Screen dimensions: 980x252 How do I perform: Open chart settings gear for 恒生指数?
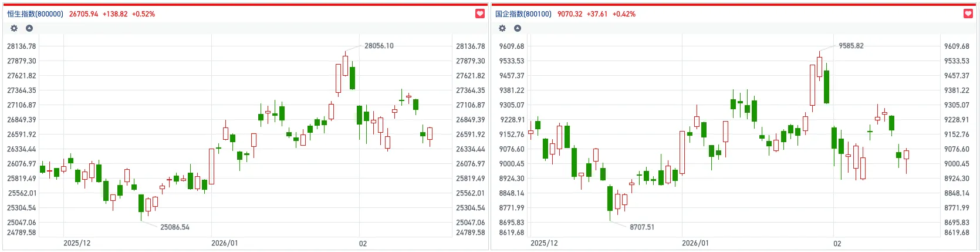(x=14, y=28)
